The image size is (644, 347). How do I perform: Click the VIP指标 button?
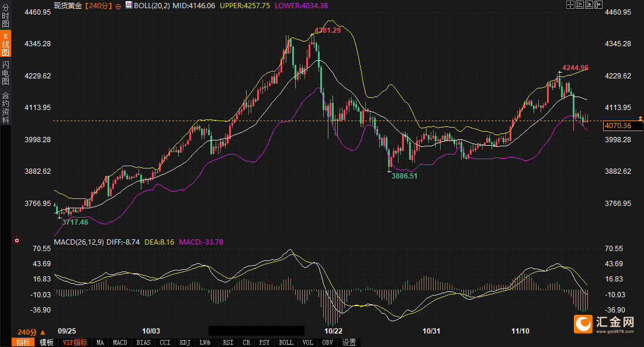click(75, 342)
